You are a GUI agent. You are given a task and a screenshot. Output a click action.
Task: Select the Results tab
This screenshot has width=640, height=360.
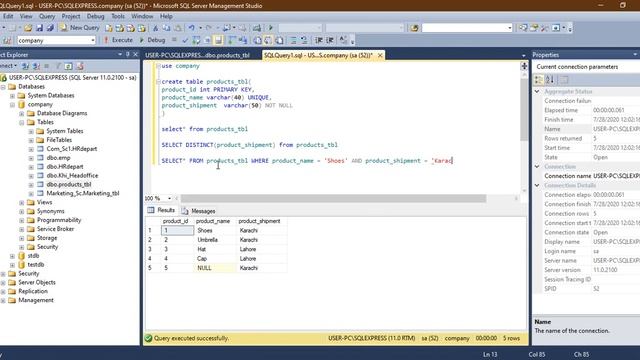(x=162, y=210)
